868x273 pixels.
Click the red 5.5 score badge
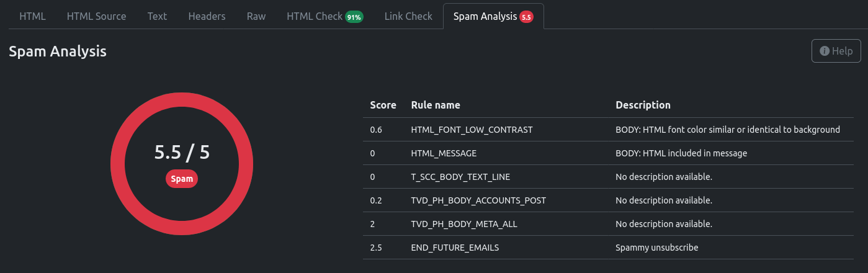[526, 17]
